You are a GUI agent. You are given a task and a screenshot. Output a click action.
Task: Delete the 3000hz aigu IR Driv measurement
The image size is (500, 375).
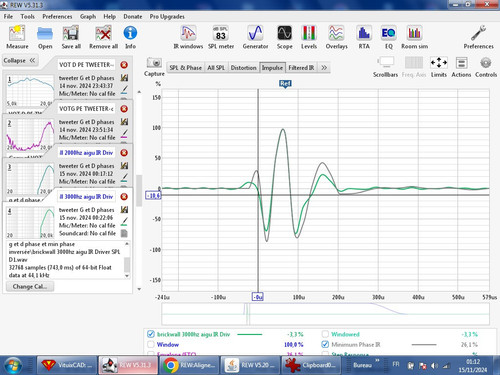pos(124,197)
